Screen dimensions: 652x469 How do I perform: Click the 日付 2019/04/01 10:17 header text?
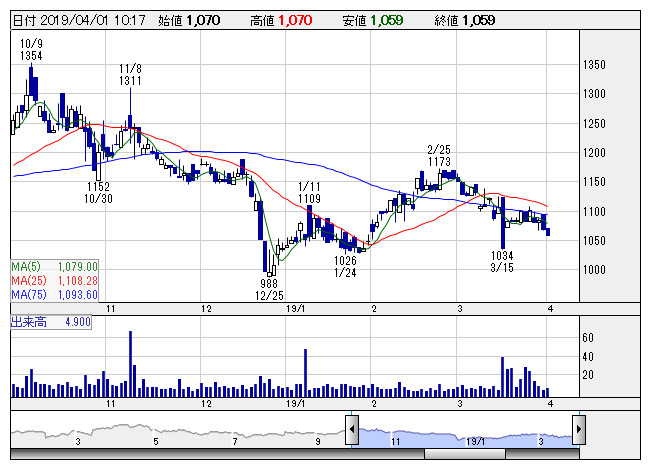(x=79, y=20)
